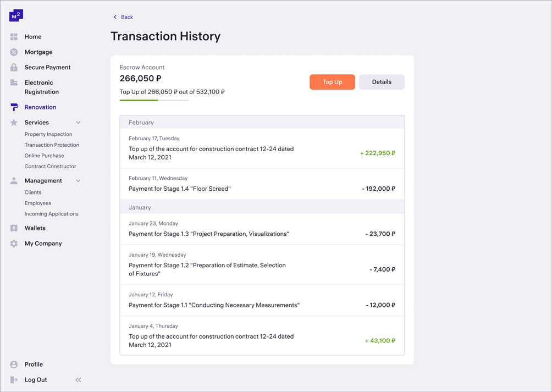
Task: Collapse the Services submenu chevron
Action: 78,123
